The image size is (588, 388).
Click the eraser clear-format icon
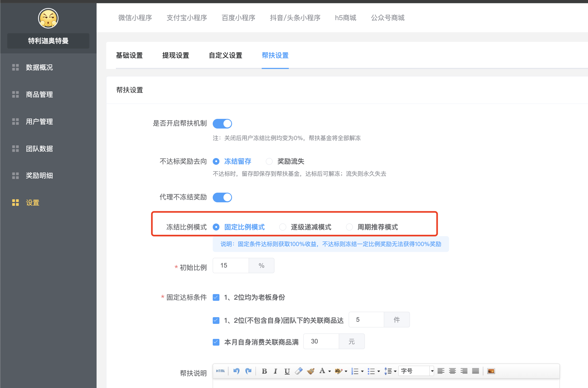(299, 371)
